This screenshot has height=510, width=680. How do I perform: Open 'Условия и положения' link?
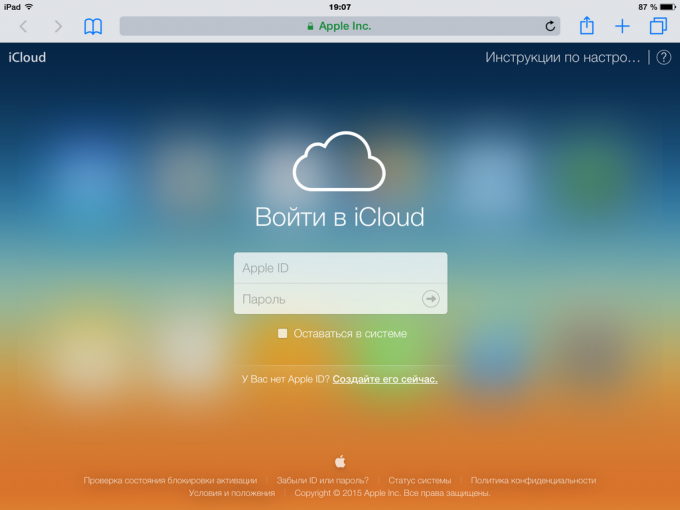click(232, 493)
